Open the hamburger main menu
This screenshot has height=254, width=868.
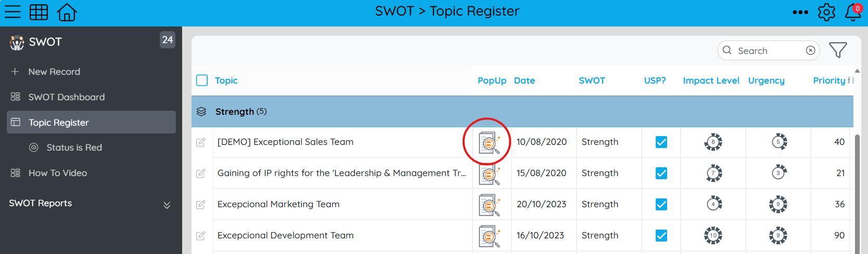coord(12,12)
